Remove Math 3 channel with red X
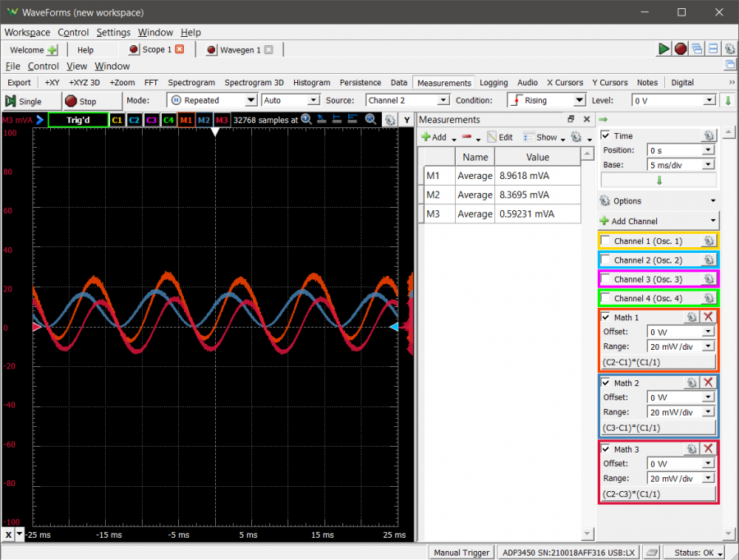Screen dimensions: 739x560 pyautogui.click(x=708, y=449)
